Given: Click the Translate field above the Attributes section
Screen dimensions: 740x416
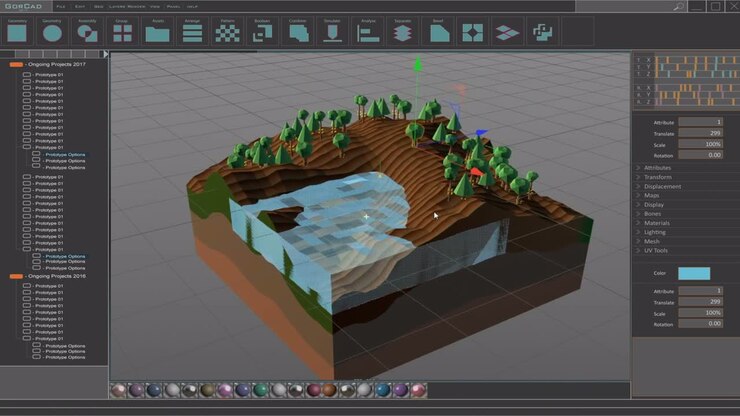Looking at the screenshot, I should pos(700,134).
